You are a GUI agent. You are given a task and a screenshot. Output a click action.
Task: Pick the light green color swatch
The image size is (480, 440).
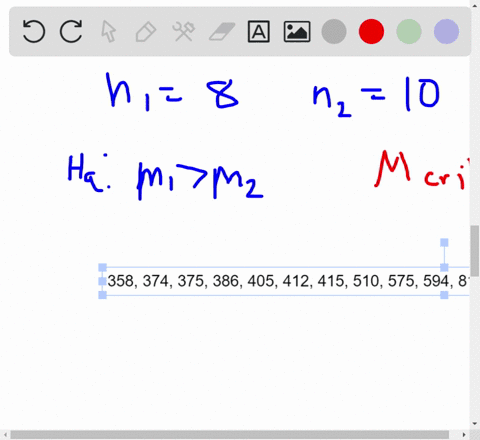click(409, 32)
